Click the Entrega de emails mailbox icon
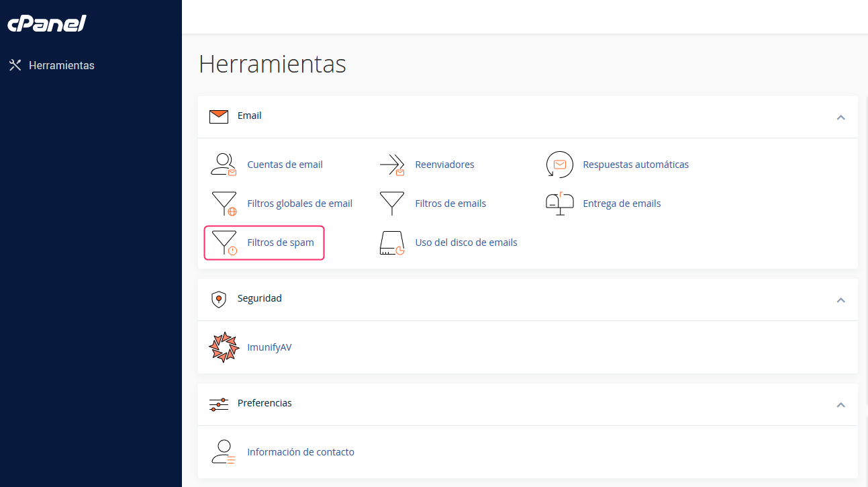The width and height of the screenshot is (868, 487). click(559, 204)
